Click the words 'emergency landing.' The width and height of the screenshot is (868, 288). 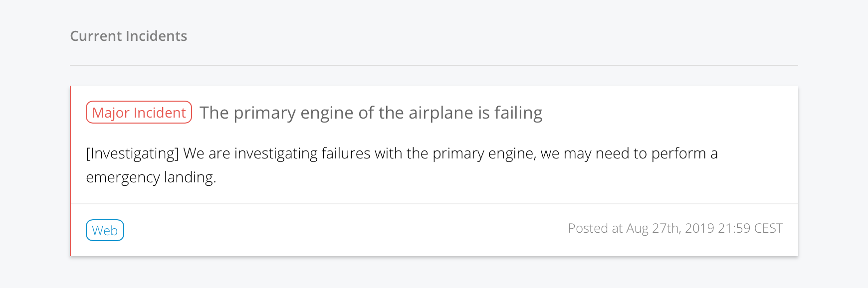pyautogui.click(x=151, y=177)
